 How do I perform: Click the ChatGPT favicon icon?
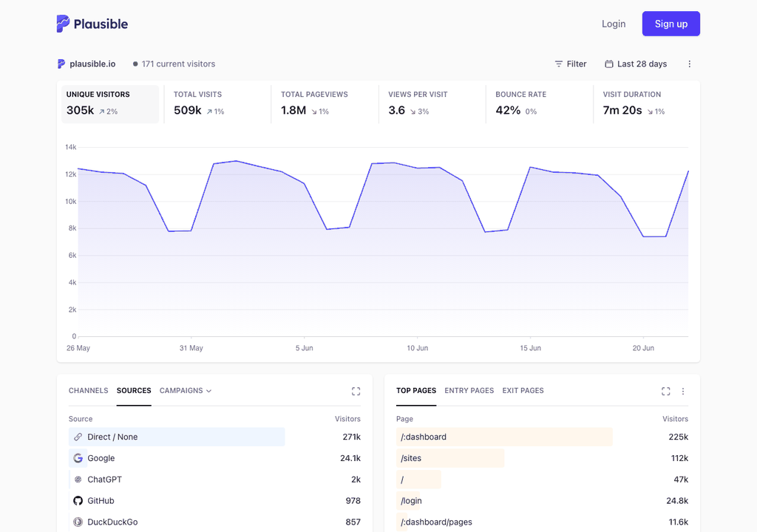point(78,480)
